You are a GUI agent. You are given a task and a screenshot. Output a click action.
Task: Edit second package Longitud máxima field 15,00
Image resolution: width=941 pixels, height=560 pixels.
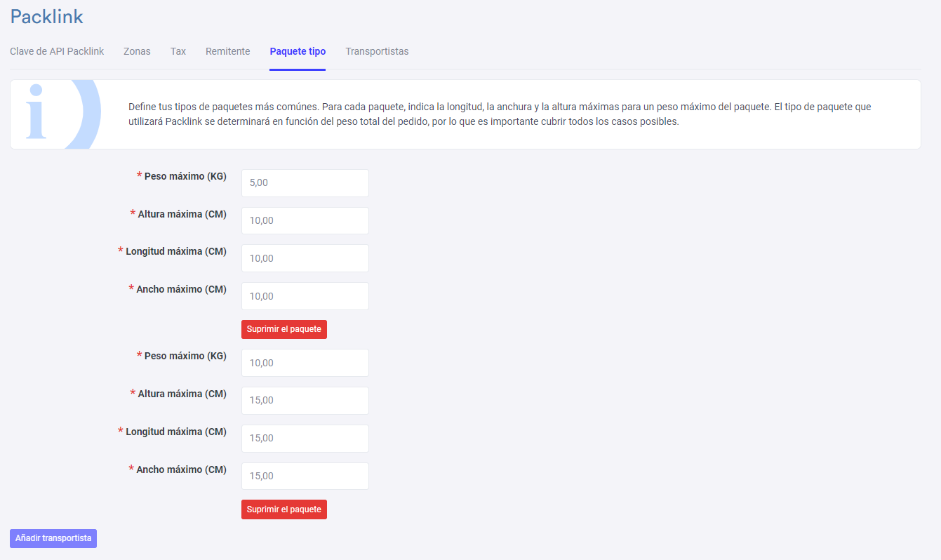(305, 439)
